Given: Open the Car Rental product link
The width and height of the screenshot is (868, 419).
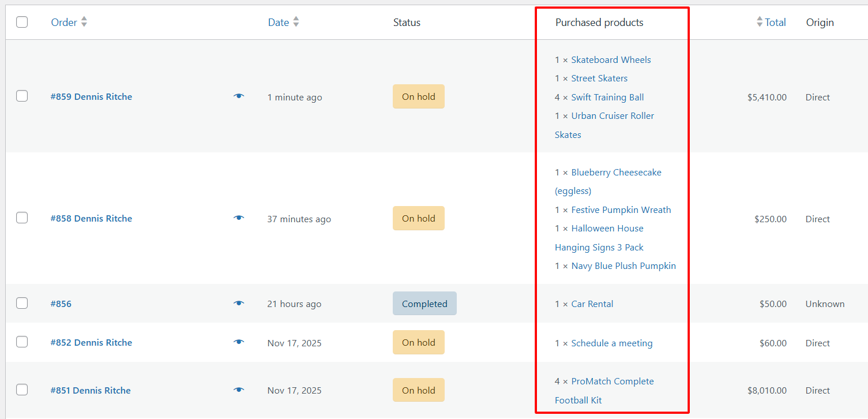Looking at the screenshot, I should (x=592, y=304).
